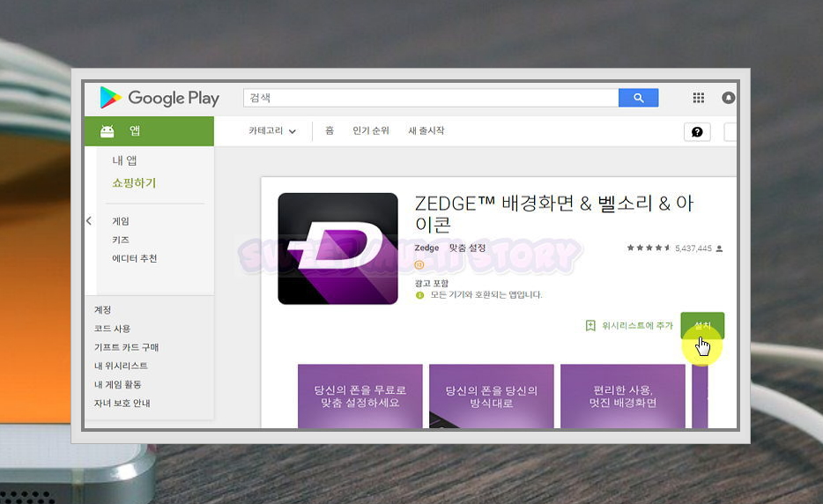Click the wishlist bookmark icon

pos(590,325)
